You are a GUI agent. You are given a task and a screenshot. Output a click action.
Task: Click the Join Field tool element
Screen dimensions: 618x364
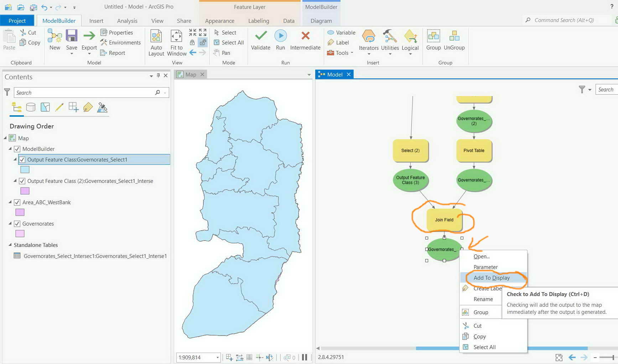pyautogui.click(x=444, y=220)
